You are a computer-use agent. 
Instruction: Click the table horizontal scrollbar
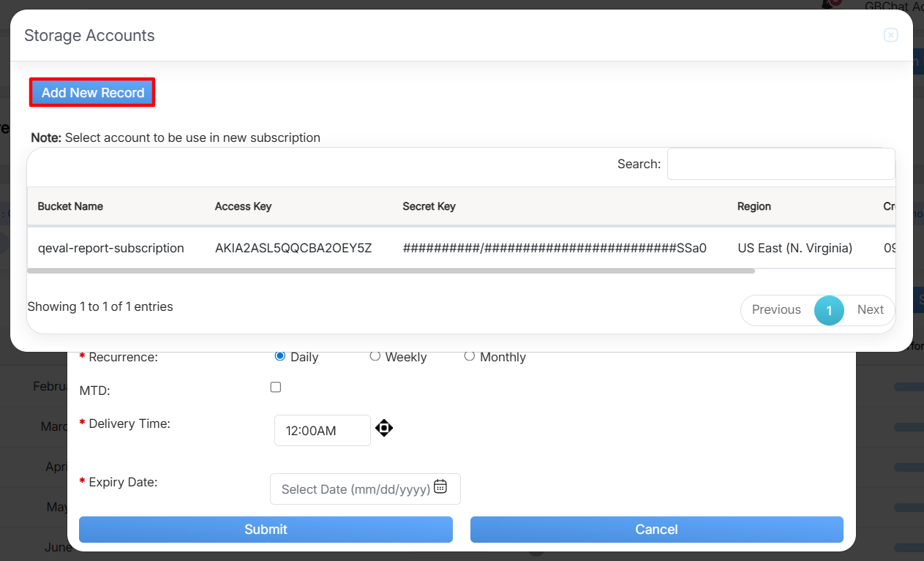coord(391,271)
